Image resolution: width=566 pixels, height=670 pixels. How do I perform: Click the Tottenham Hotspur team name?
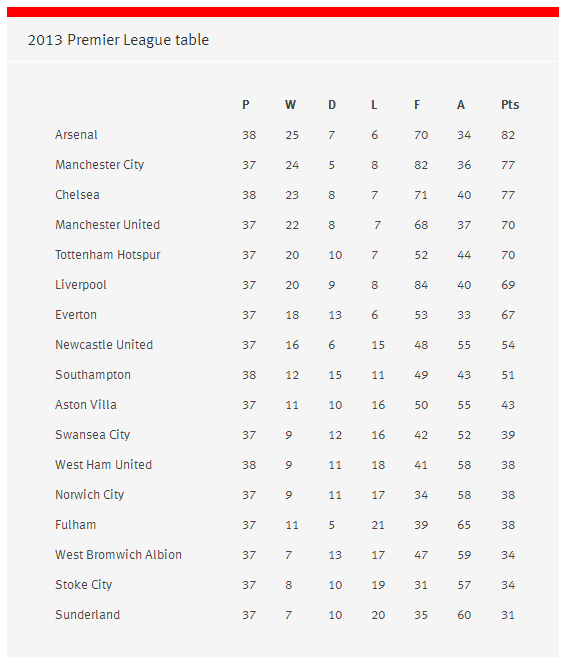pyautogui.click(x=108, y=255)
